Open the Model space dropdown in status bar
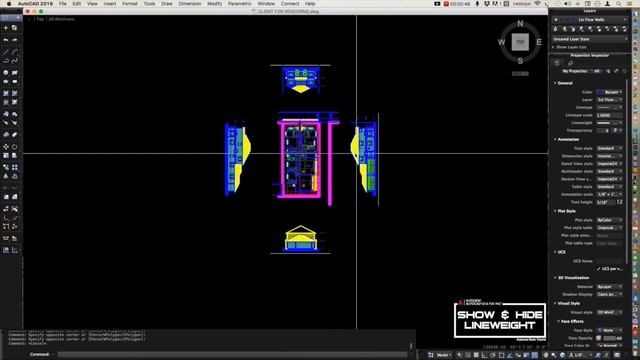 point(443,355)
